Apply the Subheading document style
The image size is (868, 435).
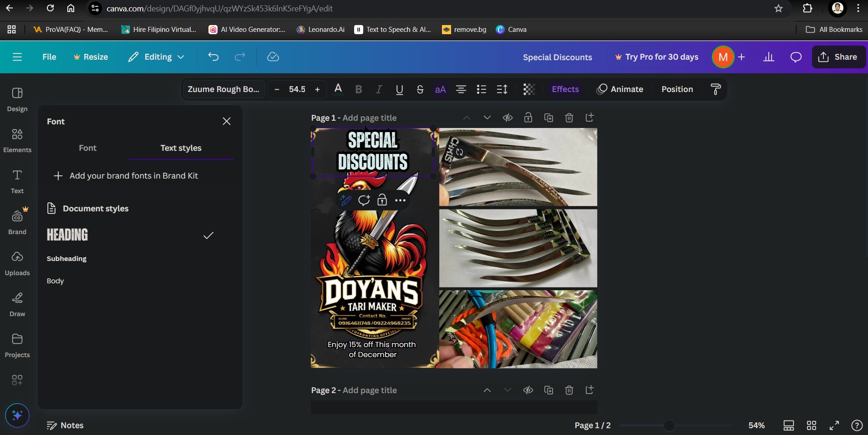click(66, 258)
